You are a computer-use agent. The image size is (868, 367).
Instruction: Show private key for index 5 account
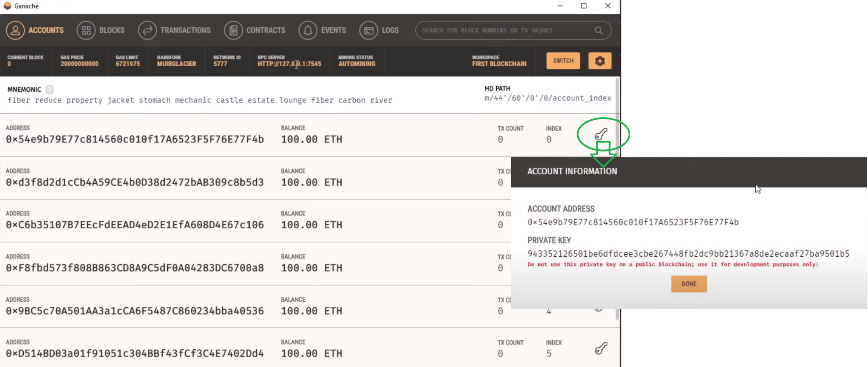(601, 348)
